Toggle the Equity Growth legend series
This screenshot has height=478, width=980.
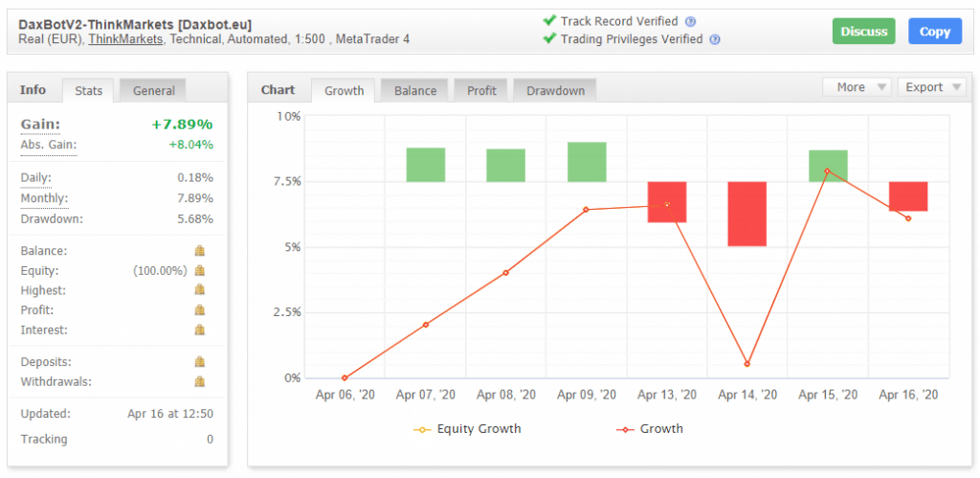click(x=467, y=429)
